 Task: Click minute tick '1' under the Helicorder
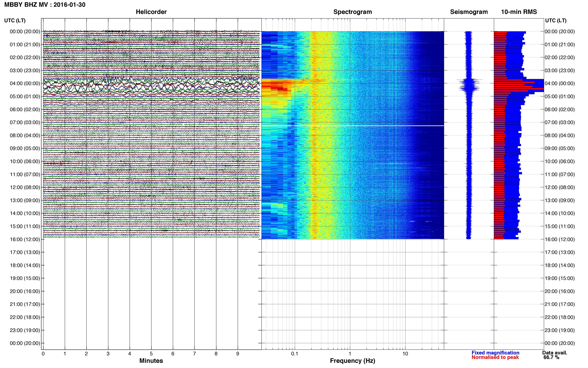[65, 354]
